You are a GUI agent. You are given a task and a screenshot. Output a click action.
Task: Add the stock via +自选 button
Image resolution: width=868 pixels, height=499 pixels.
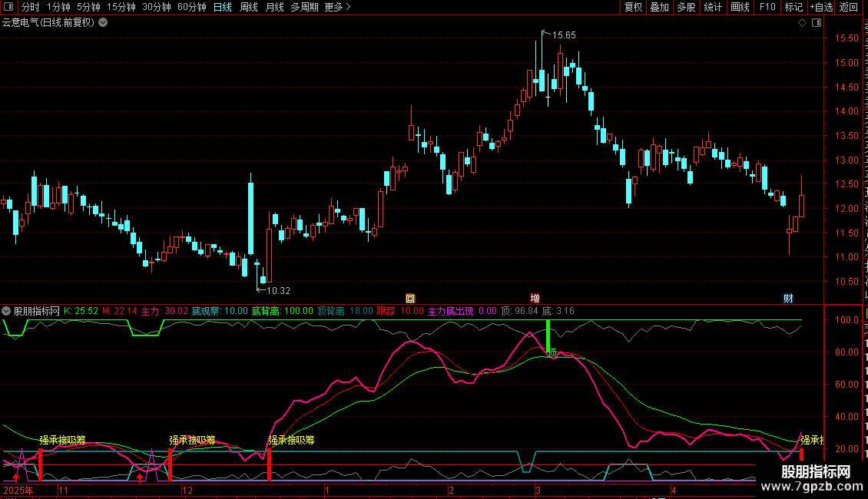point(821,7)
